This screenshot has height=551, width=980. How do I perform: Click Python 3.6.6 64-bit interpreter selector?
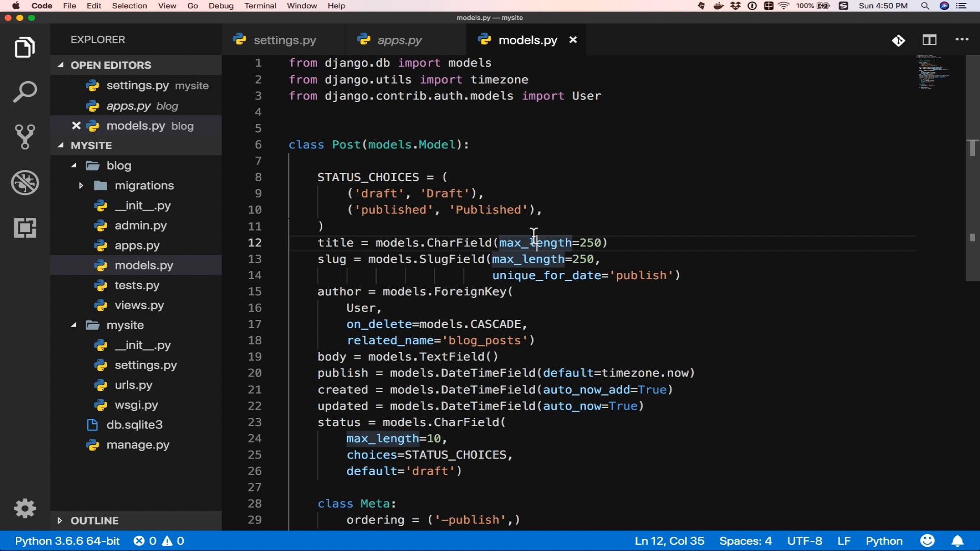point(67,541)
